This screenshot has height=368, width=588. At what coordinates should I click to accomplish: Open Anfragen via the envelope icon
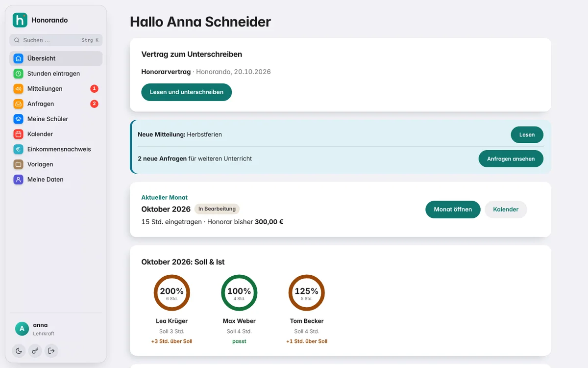(18, 104)
